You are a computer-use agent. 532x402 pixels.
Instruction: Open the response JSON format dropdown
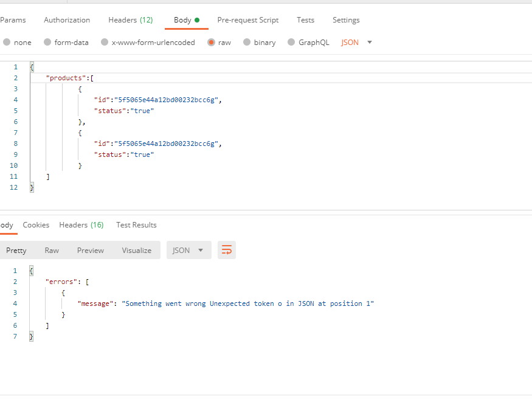coord(189,251)
